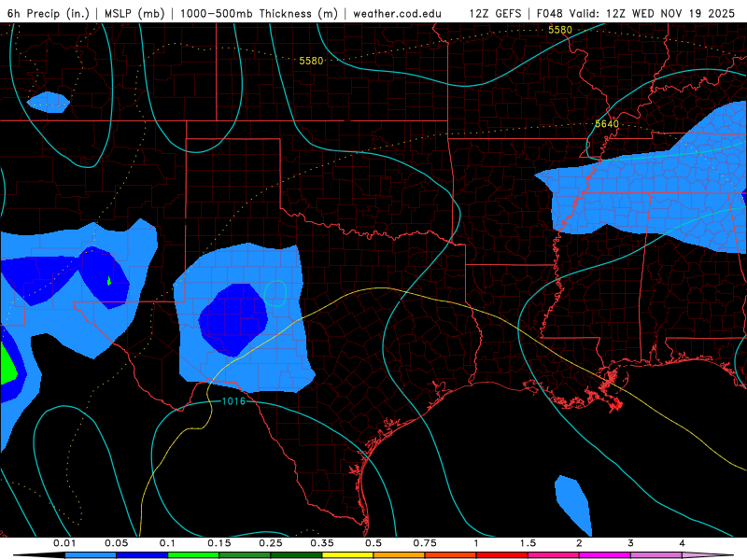Click the '12Z GEFS' model run label

click(495, 13)
